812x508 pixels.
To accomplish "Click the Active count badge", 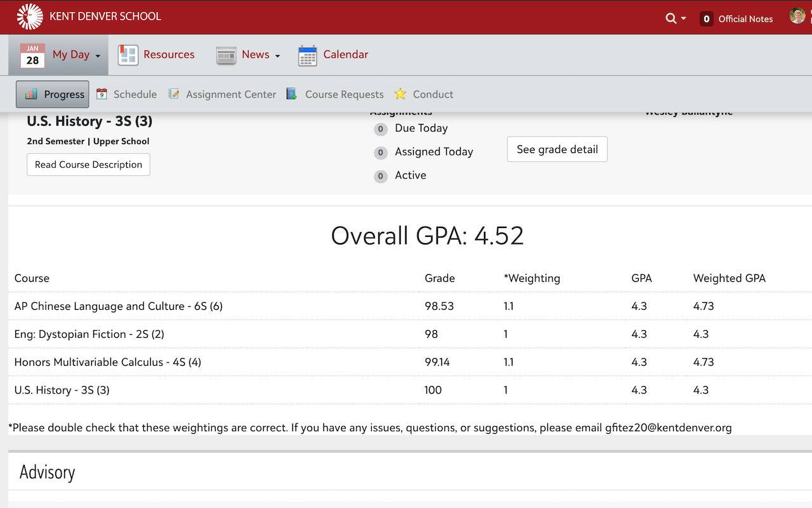I will coord(381,177).
